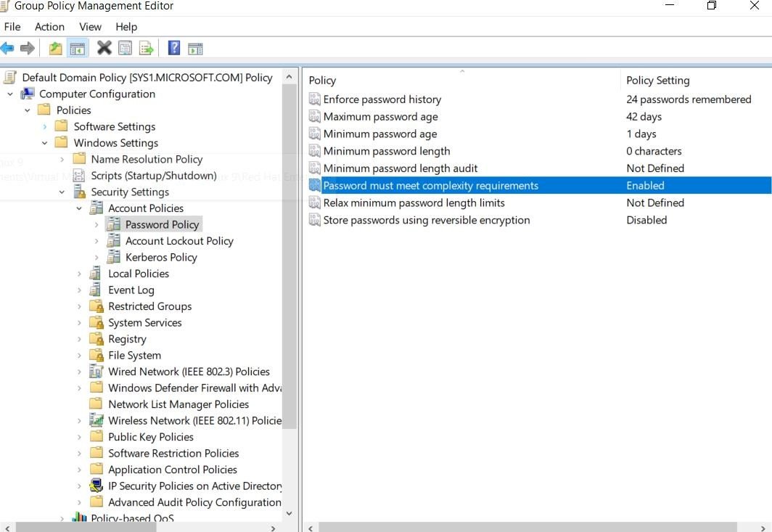Screen dimensions: 772x532
Task: Expand the Account Lockout Policy node
Action: tap(96, 241)
